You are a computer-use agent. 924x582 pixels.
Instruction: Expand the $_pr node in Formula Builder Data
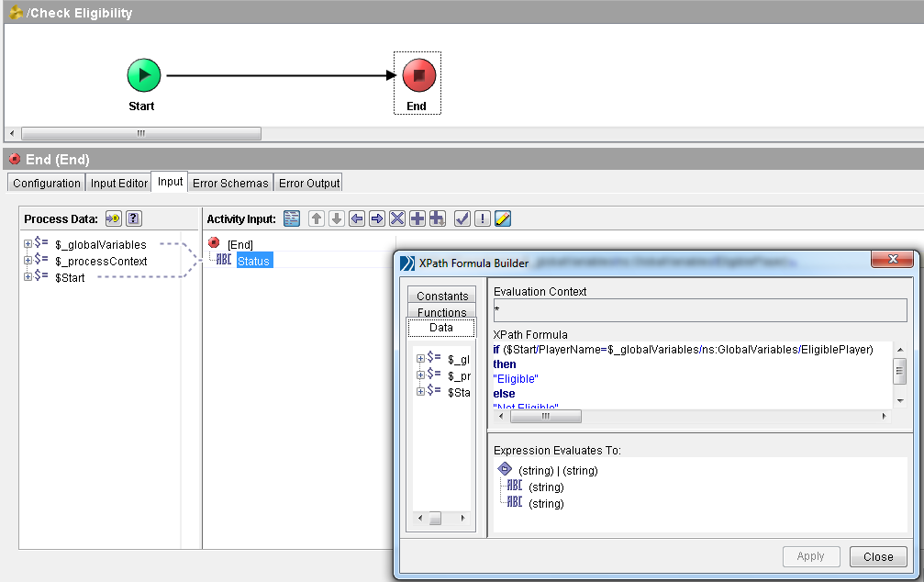coord(420,375)
